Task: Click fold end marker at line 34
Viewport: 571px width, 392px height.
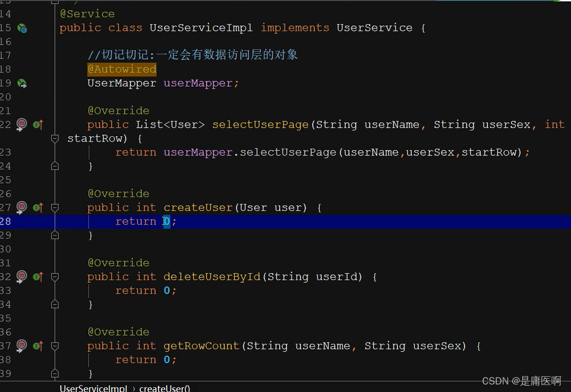Action: click(55, 304)
